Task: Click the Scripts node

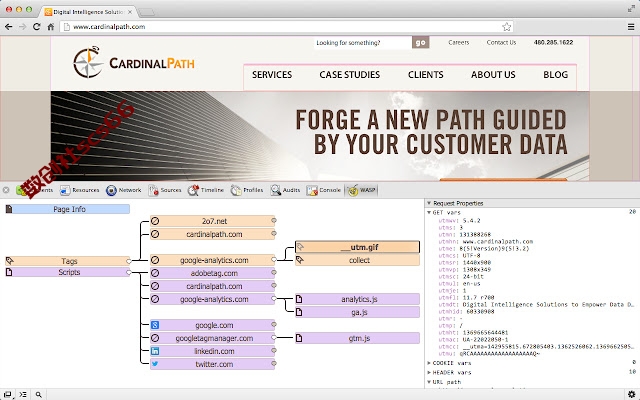Action: [67, 272]
